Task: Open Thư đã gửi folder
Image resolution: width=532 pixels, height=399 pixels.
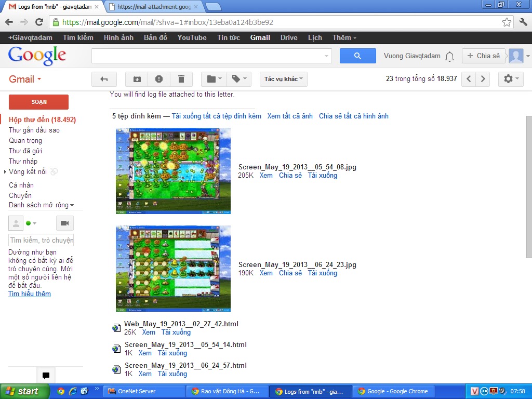Action: click(25, 151)
